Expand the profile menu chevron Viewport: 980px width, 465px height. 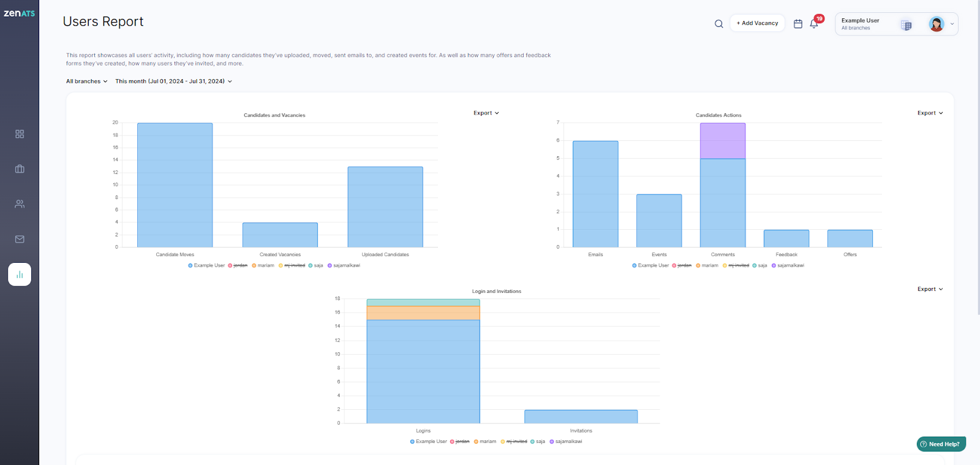click(952, 24)
